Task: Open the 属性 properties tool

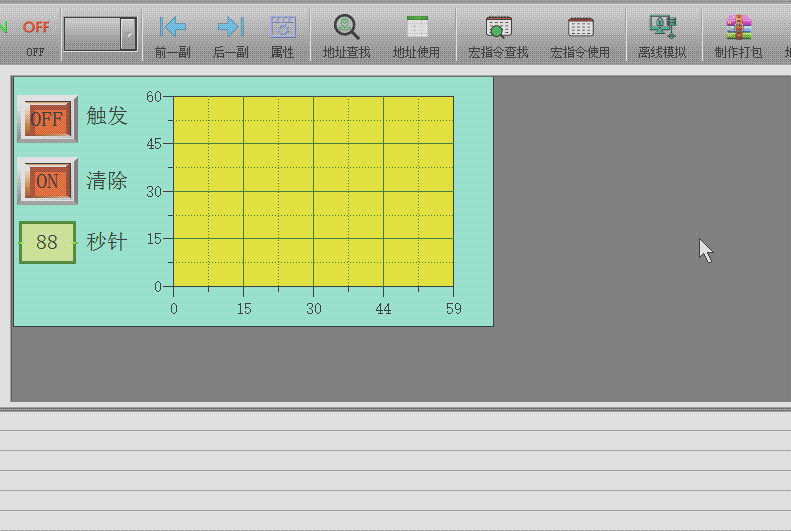Action: [x=283, y=35]
